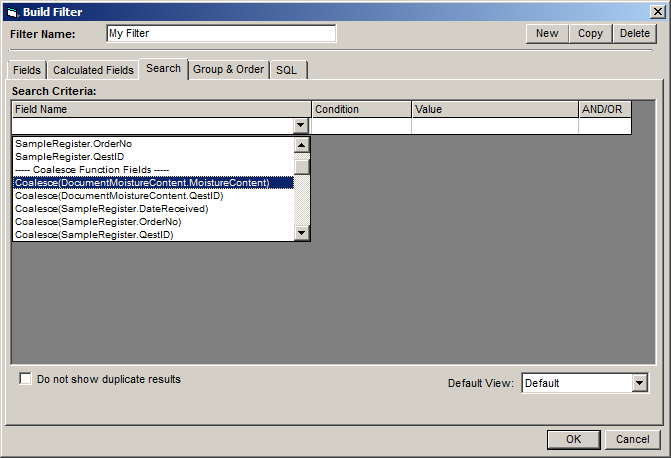This screenshot has width=671, height=458.
Task: Confirm with the OK button
Action: (573, 439)
